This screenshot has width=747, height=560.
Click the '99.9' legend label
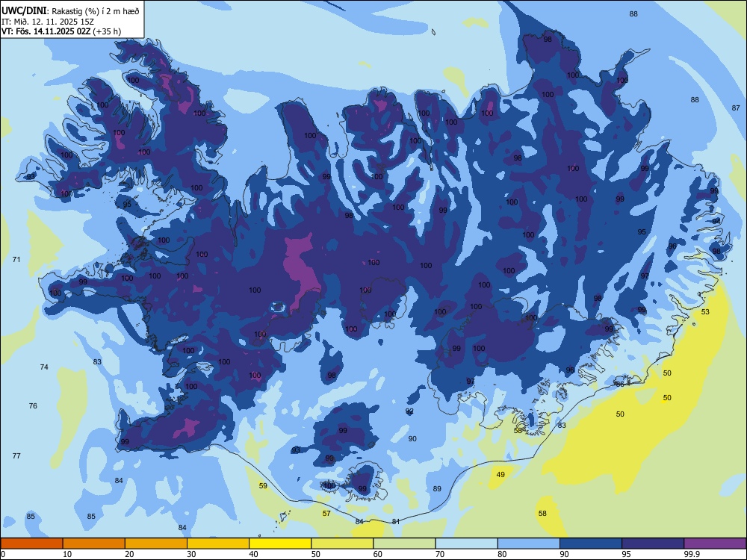point(692,554)
